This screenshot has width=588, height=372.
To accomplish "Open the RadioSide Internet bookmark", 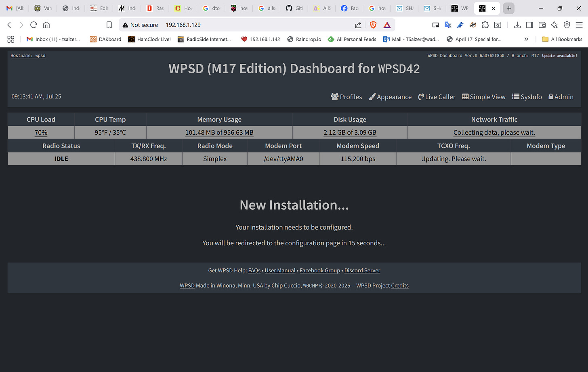I will pyautogui.click(x=204, y=39).
